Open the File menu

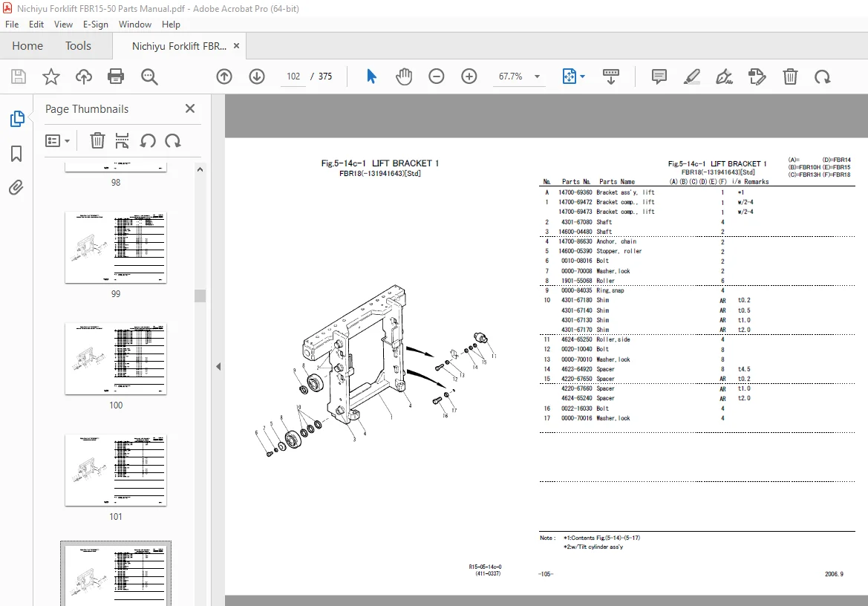12,25
